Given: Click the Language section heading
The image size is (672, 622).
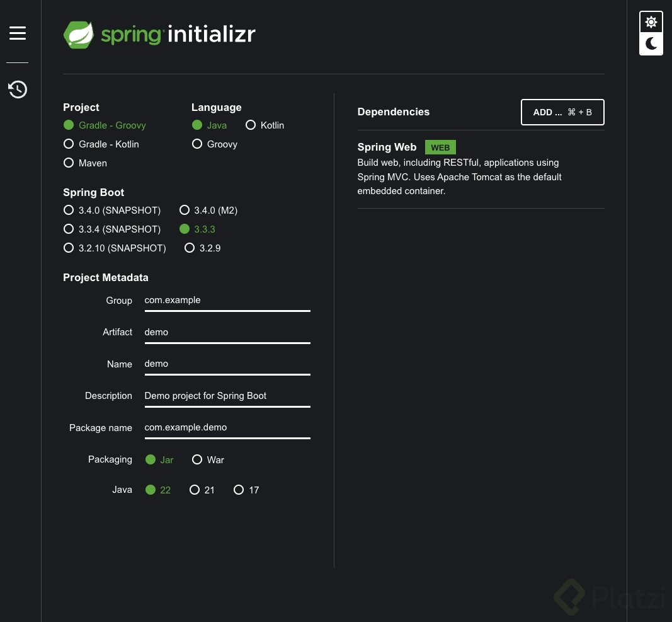Looking at the screenshot, I should pos(217,107).
